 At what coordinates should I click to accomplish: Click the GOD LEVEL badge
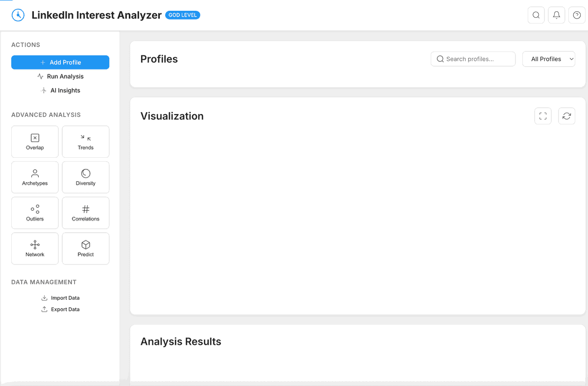[182, 15]
